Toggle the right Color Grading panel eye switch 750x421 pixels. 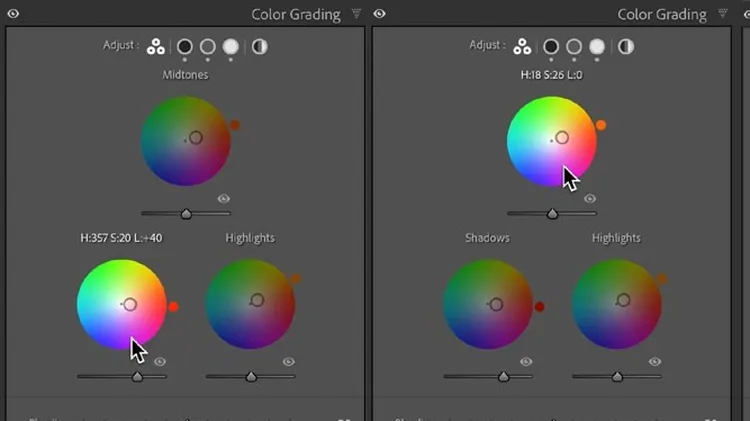379,14
